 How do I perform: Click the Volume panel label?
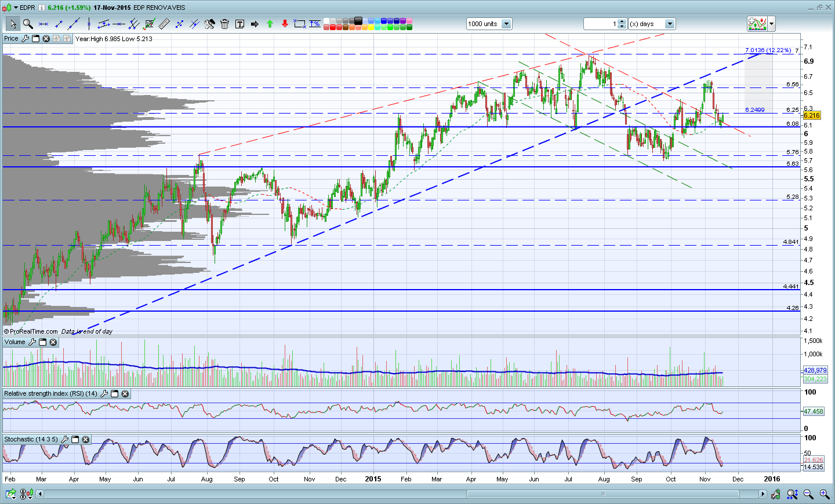pyautogui.click(x=15, y=342)
